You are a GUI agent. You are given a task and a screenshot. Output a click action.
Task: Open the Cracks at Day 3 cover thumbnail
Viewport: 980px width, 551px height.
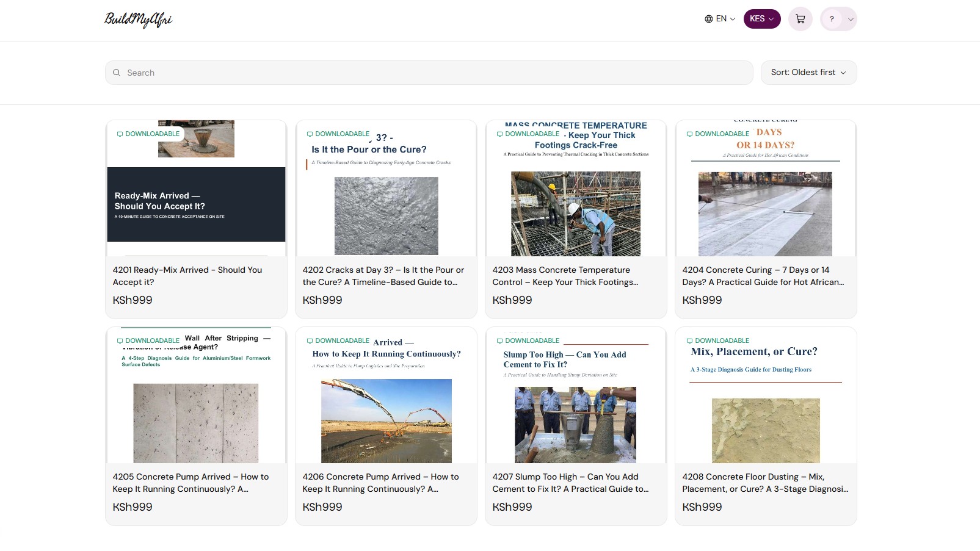pyautogui.click(x=386, y=188)
